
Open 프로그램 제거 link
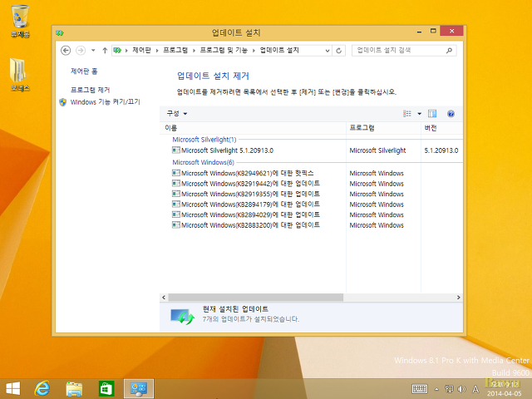(x=90, y=90)
